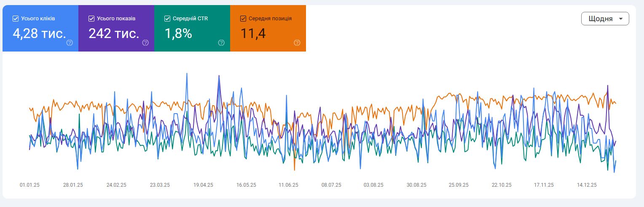Click the 19.04.25 date on axis

pyautogui.click(x=203, y=185)
